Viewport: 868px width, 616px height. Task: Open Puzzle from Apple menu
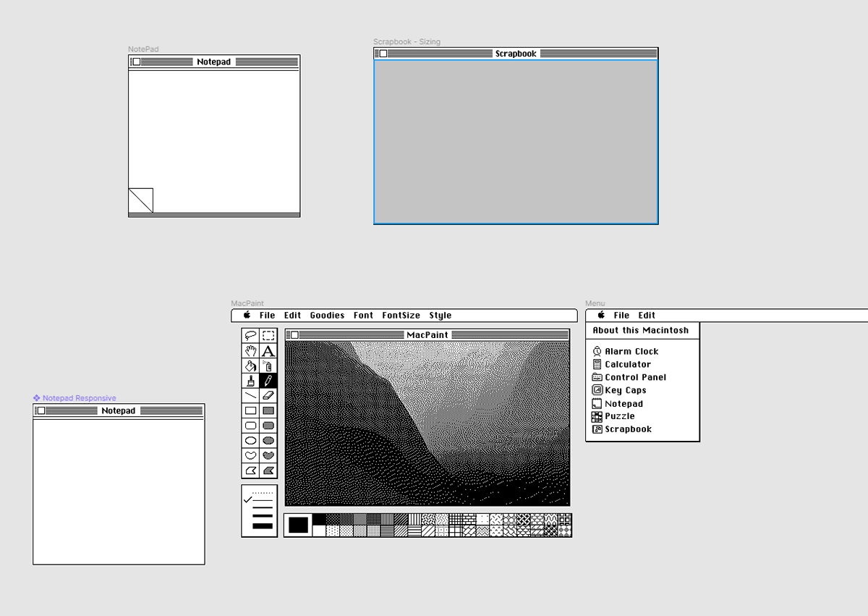click(613, 416)
